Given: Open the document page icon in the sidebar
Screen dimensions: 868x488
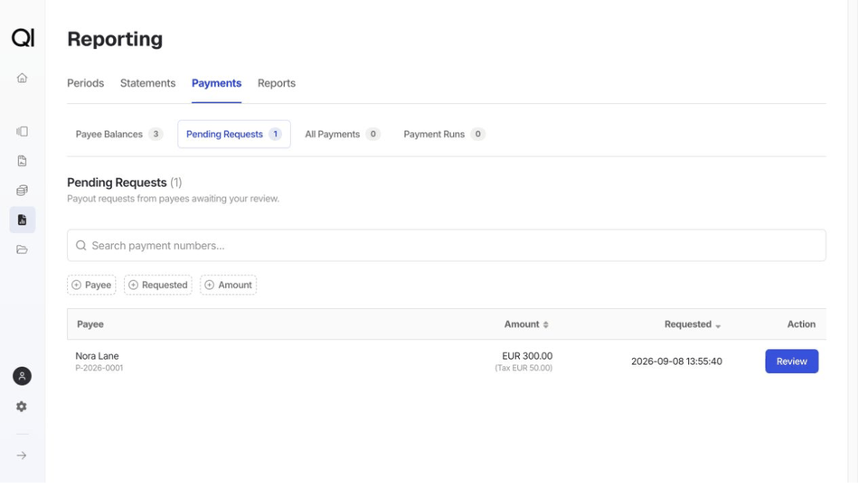Looking at the screenshot, I should click(x=22, y=163).
